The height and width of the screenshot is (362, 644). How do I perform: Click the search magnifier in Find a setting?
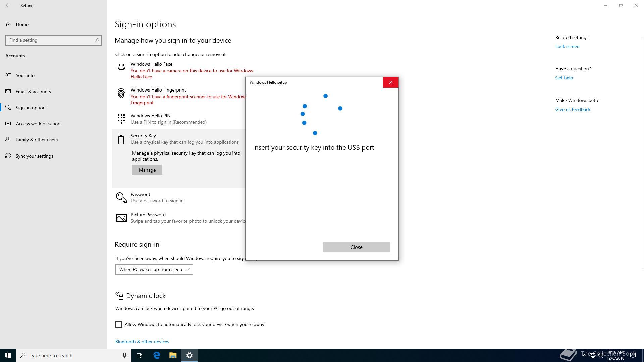[x=97, y=40]
